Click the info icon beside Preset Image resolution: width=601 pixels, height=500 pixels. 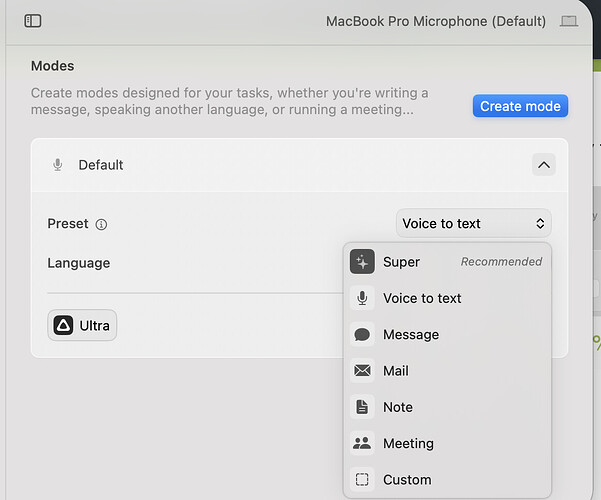(101, 224)
